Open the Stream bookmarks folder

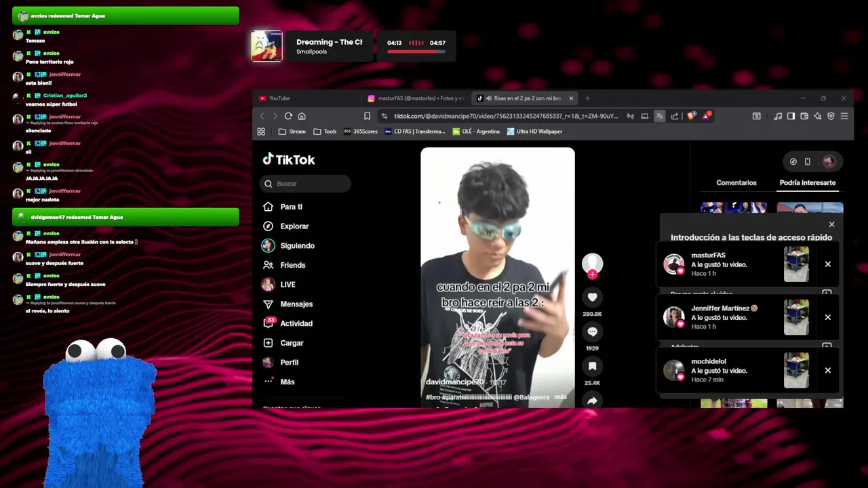tap(292, 131)
